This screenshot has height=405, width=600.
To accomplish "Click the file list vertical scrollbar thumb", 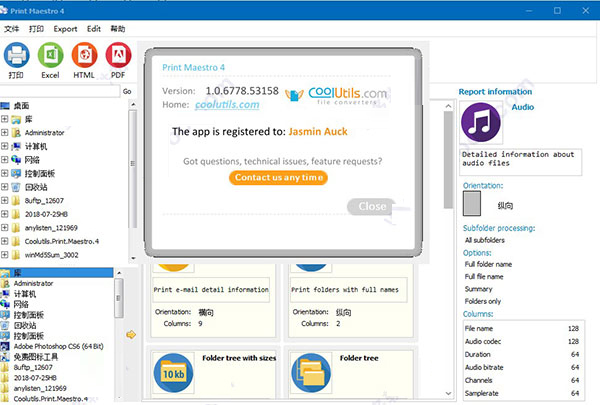I will click(x=119, y=298).
